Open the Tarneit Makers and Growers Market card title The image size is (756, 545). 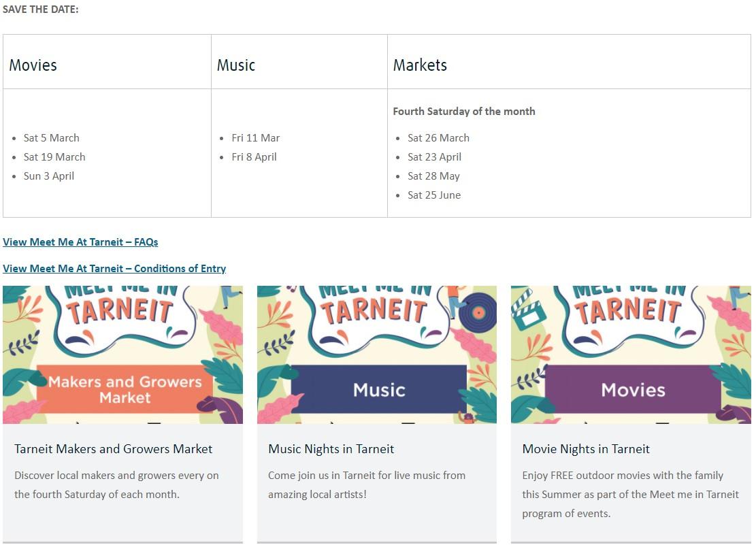click(114, 449)
